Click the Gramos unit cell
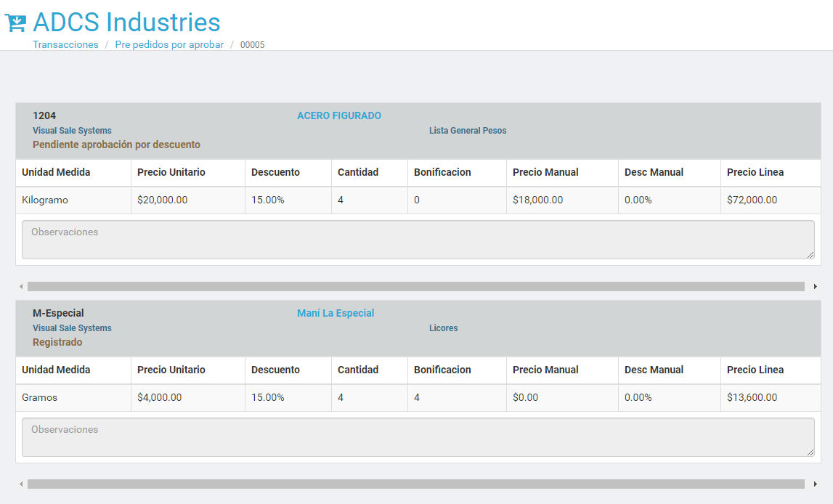Image resolution: width=833 pixels, height=504 pixels. click(73, 398)
